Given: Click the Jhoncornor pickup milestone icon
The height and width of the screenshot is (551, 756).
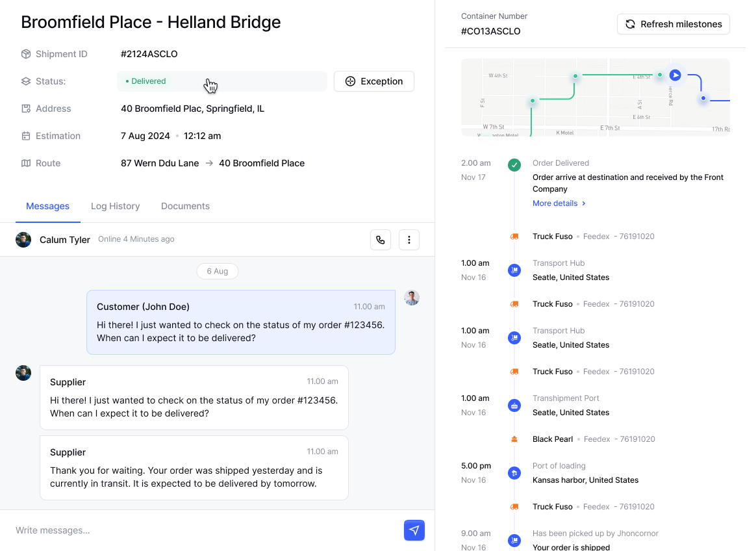Looking at the screenshot, I should point(514,541).
